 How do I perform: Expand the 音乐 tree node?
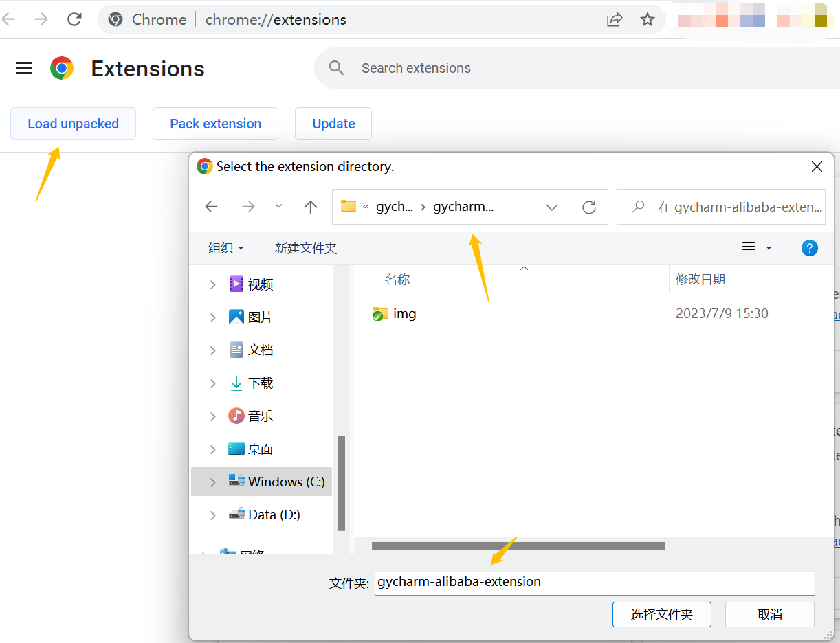tap(213, 416)
